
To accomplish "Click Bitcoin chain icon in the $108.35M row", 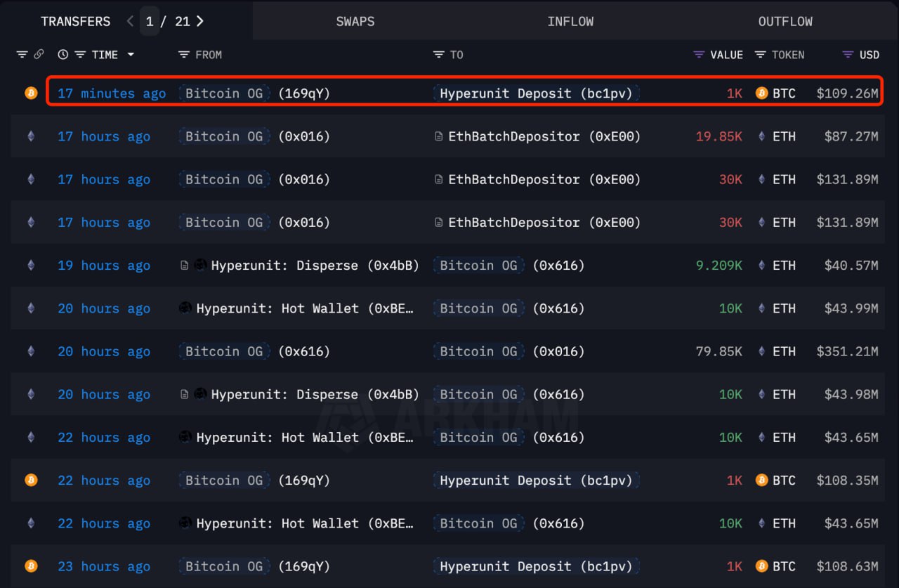I will coord(31,480).
